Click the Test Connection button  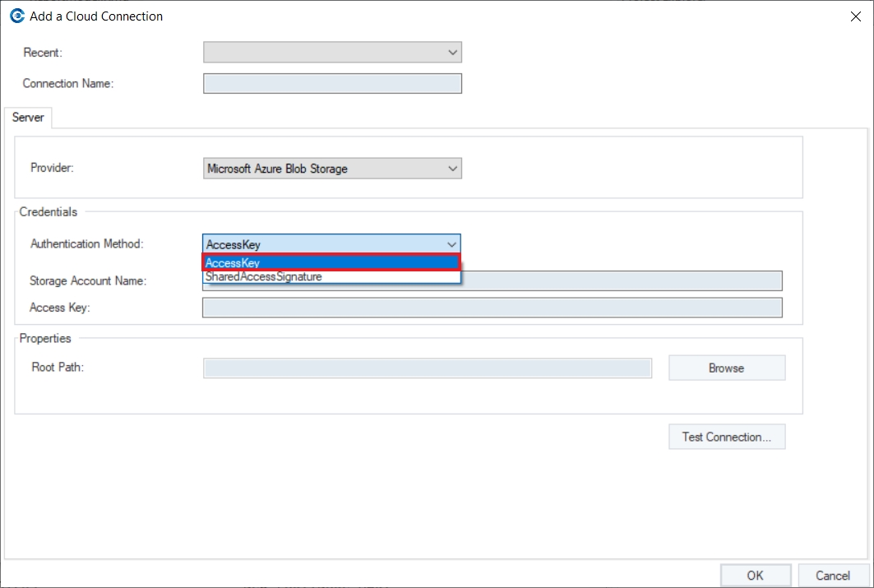coord(727,437)
